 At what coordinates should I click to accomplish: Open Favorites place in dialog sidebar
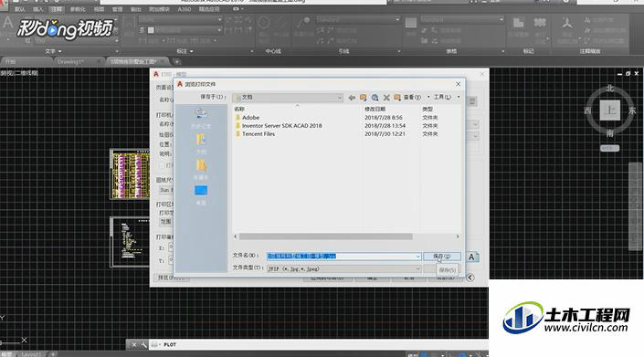point(201,169)
